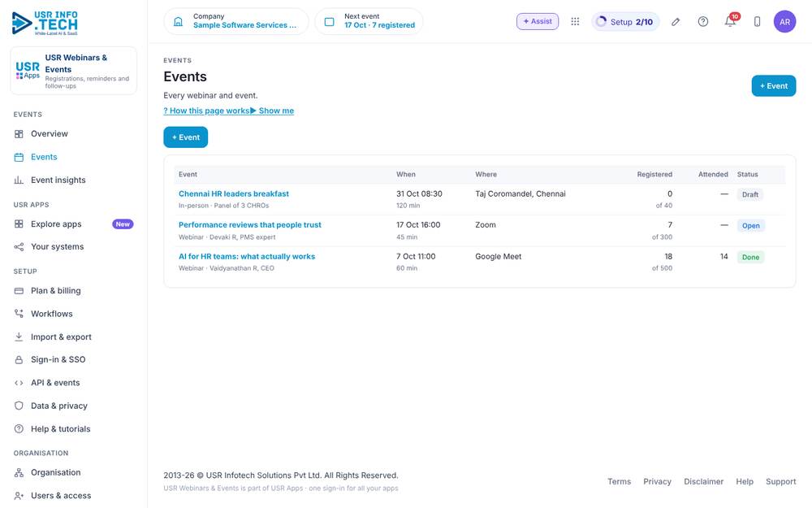812x508 pixels.
Task: Click the Data & privacy shield icon
Action: [x=19, y=406]
